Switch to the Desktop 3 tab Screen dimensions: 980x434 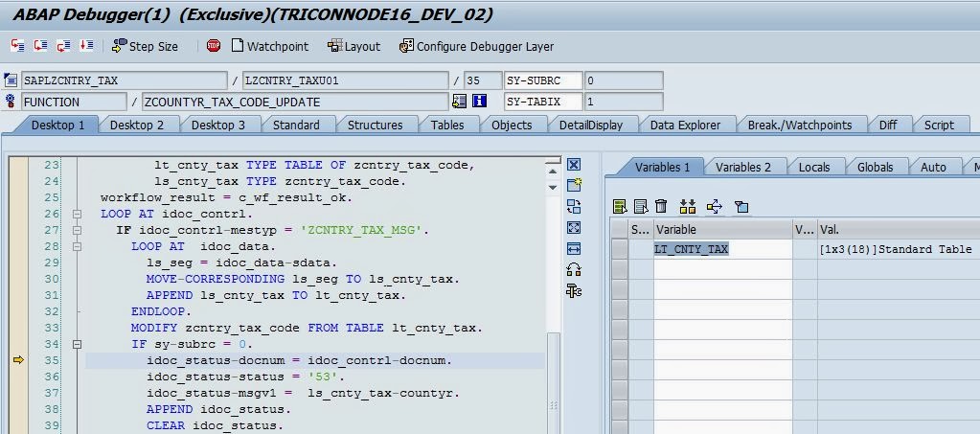coord(218,126)
